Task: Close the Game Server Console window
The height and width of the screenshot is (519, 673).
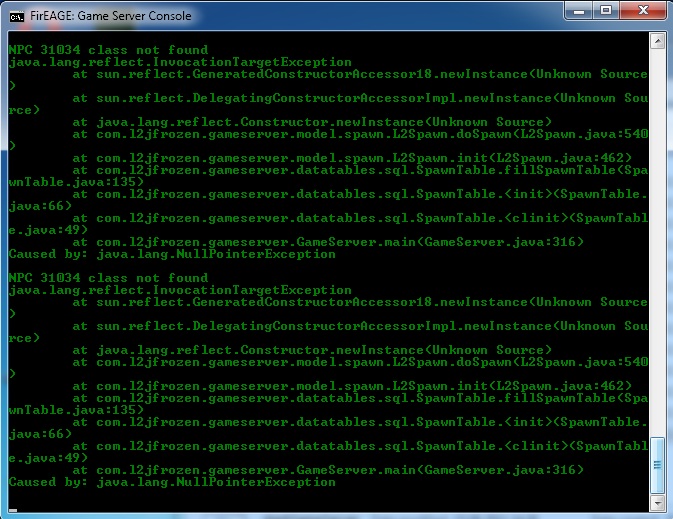Action: pos(643,10)
